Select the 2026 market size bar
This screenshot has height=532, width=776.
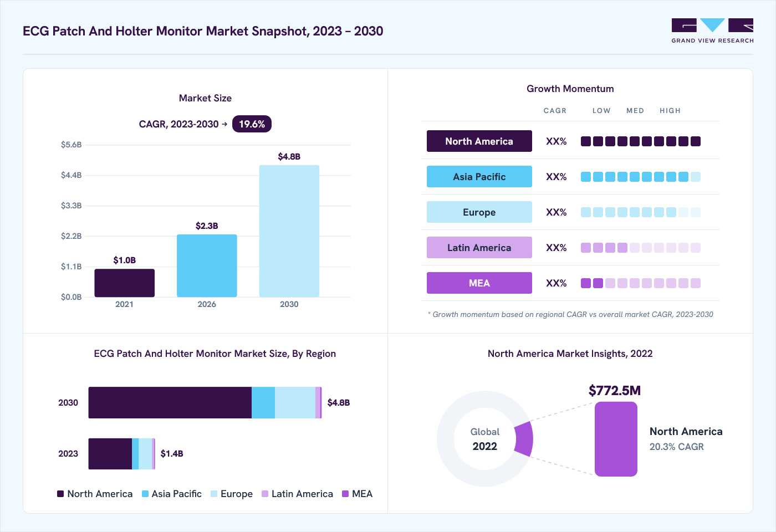point(207,266)
